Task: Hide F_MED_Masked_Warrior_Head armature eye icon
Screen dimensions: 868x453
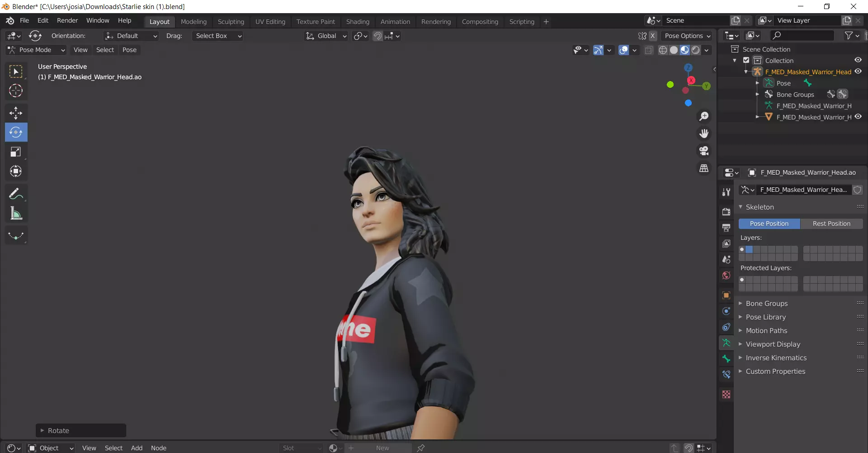Action: click(x=858, y=72)
